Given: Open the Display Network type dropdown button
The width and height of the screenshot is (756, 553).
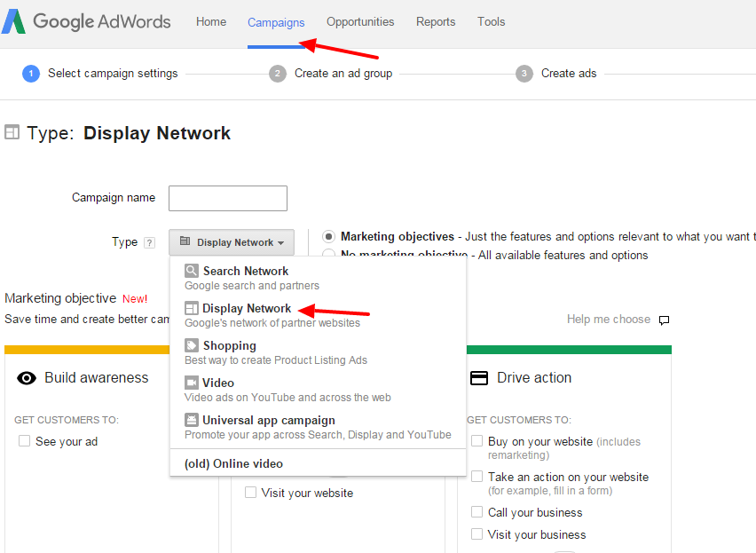Looking at the screenshot, I should click(x=232, y=242).
